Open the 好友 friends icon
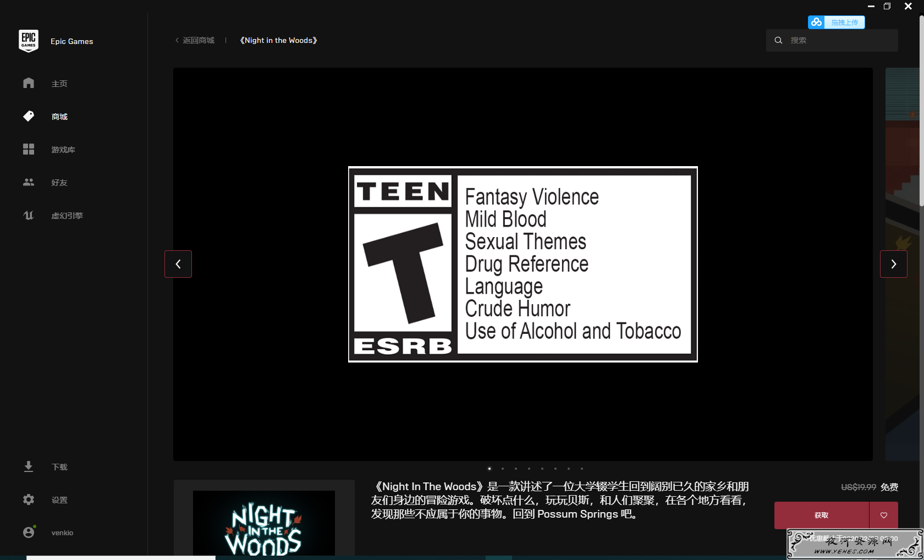 tap(29, 182)
